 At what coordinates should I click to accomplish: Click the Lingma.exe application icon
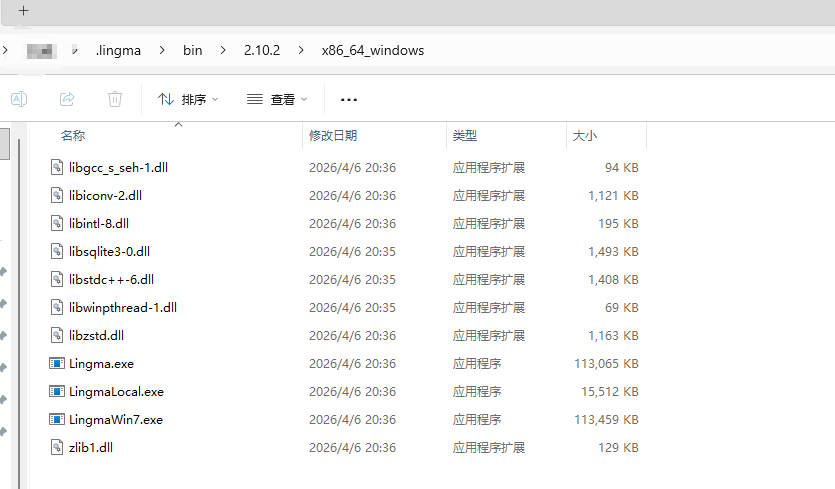57,363
